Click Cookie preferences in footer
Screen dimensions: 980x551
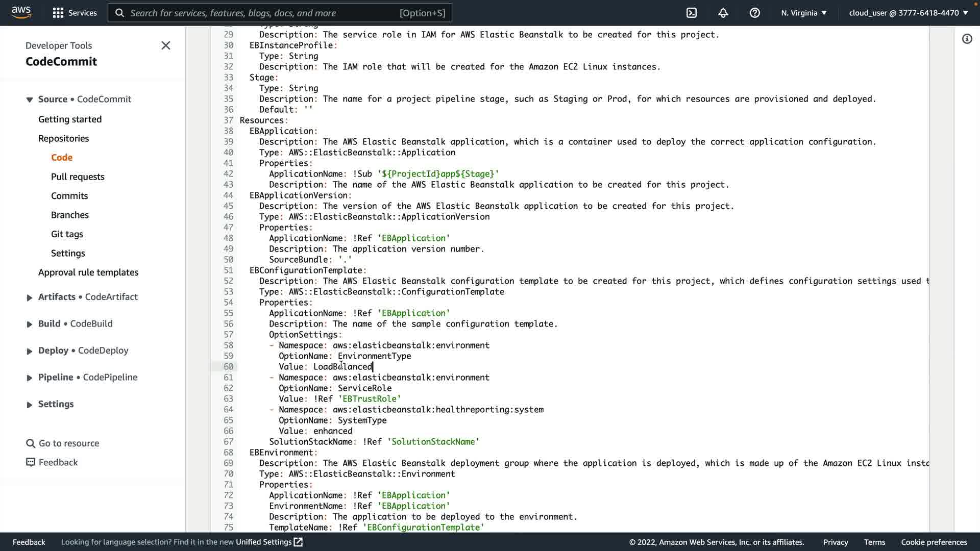pos(934,542)
